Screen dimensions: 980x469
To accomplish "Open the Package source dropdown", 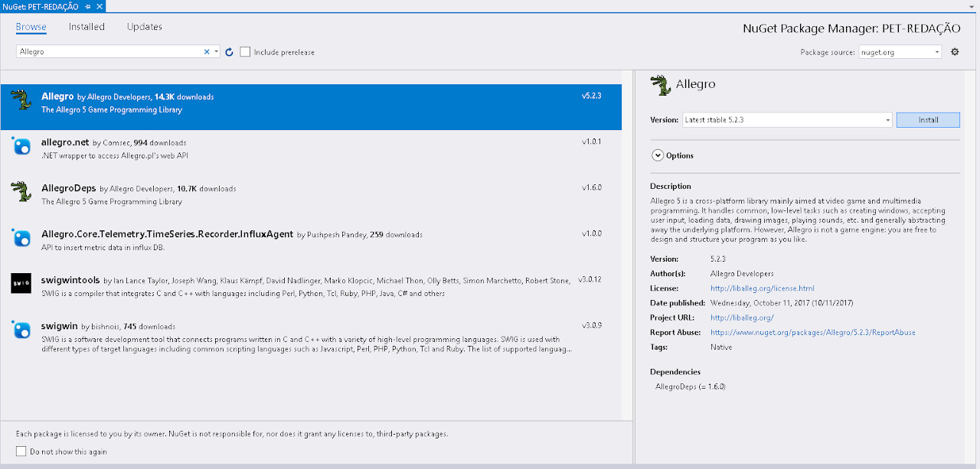I will pos(937,52).
